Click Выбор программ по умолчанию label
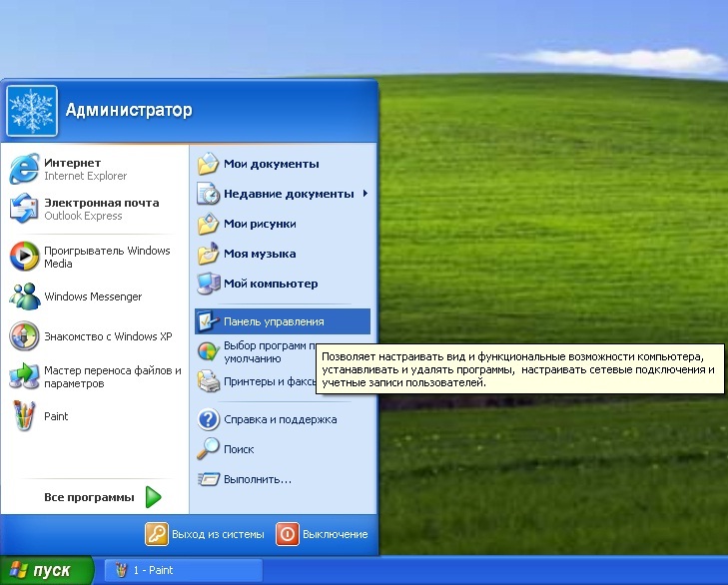The image size is (728, 585). (x=270, y=352)
